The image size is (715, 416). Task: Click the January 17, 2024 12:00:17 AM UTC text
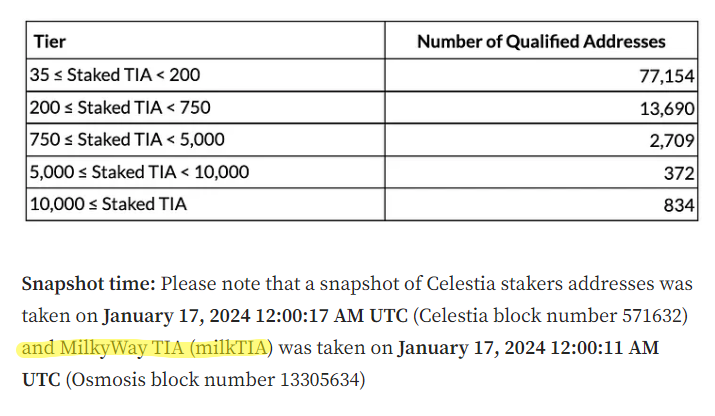coord(255,316)
